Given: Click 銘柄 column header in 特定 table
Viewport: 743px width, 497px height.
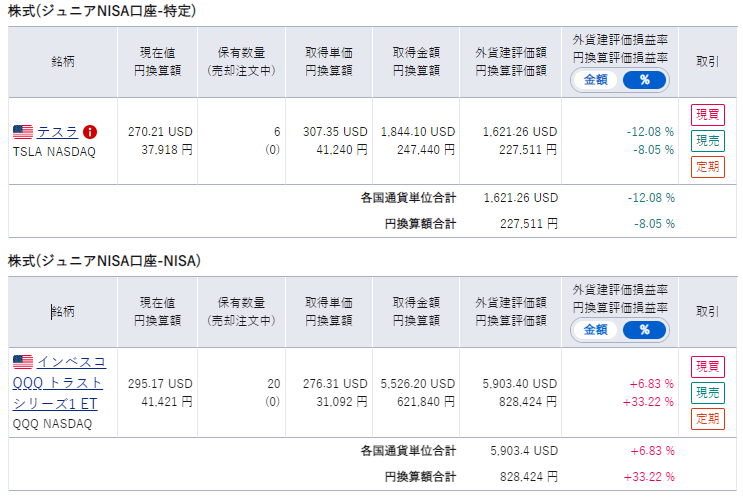Looking at the screenshot, I should (63, 62).
